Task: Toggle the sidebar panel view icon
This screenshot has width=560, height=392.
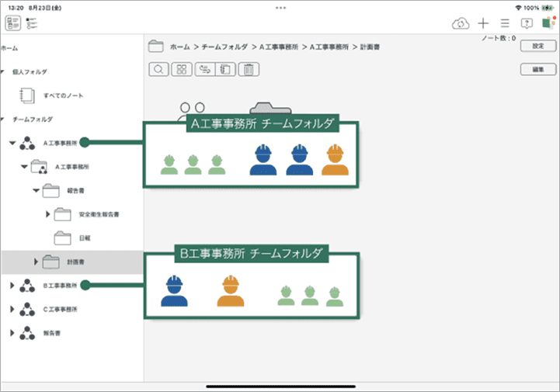Action: pos(12,23)
